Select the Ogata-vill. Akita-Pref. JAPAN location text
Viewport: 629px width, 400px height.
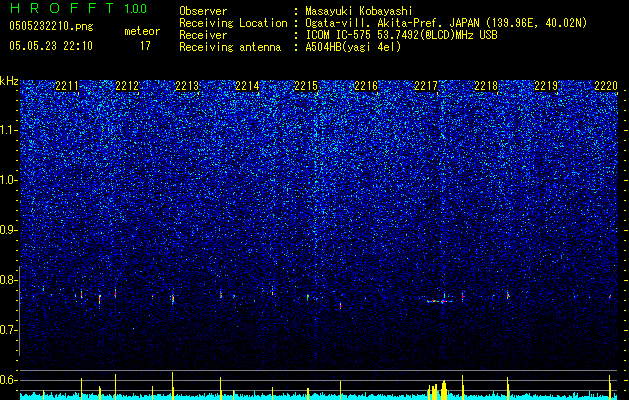[x=446, y=23]
